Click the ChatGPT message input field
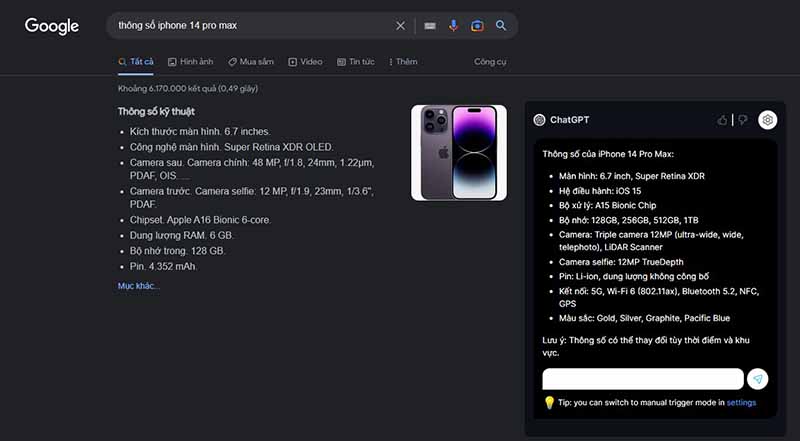The width and height of the screenshot is (800, 441). [643, 379]
